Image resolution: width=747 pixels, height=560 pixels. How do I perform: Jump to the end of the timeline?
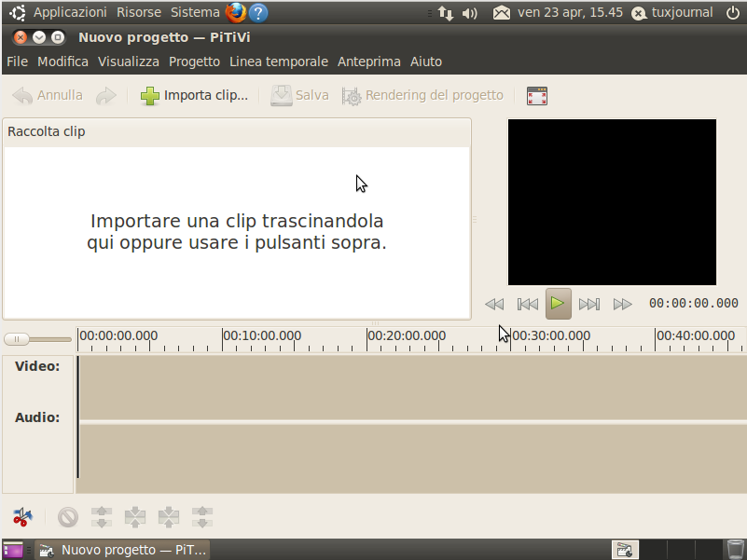pyautogui.click(x=588, y=304)
